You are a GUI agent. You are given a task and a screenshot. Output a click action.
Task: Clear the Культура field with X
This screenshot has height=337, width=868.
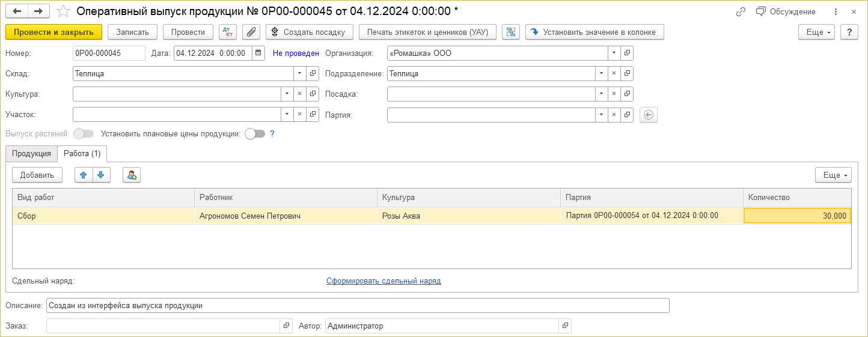point(299,94)
